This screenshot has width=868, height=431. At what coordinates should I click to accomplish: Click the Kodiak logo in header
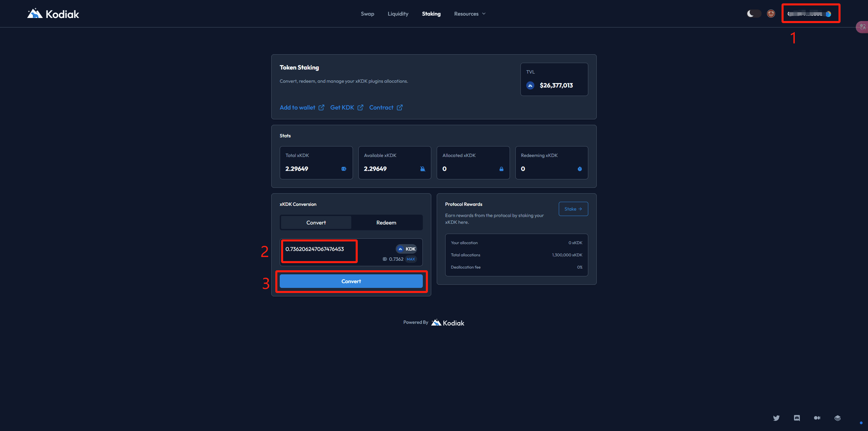coord(53,14)
